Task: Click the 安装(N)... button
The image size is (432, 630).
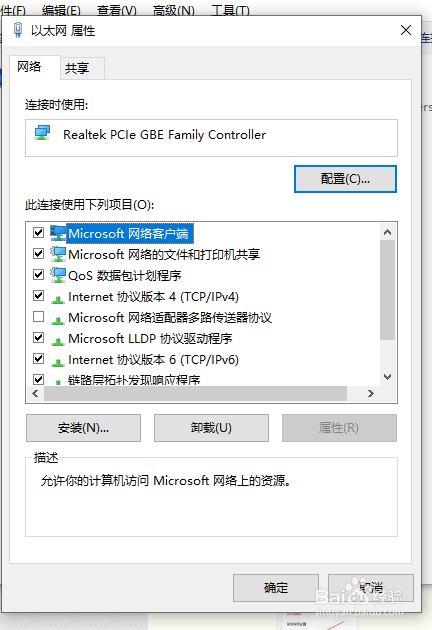Action: tap(83, 428)
